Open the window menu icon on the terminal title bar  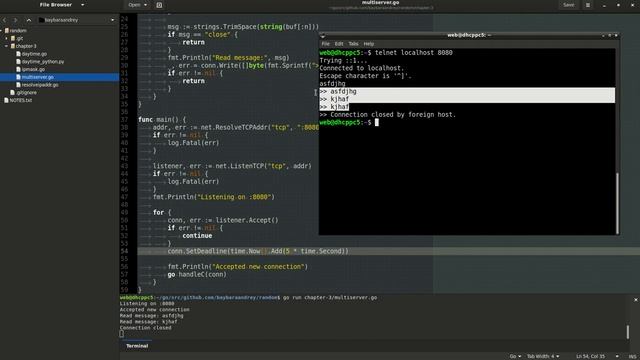click(x=322, y=36)
